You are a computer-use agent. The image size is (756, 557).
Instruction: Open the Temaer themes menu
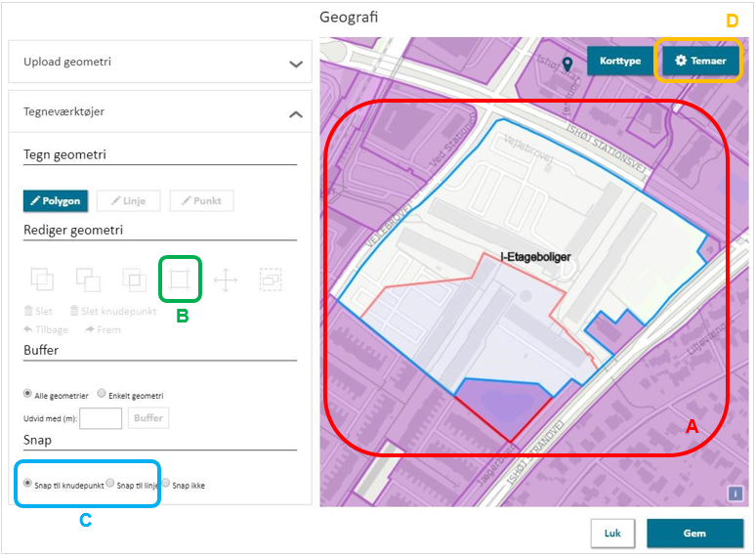tap(699, 61)
